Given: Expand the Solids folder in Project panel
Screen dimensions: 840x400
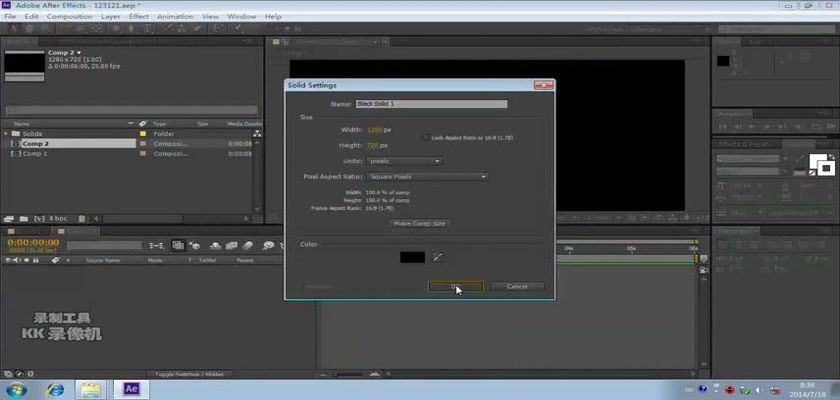Looking at the screenshot, I should pyautogui.click(x=6, y=134).
